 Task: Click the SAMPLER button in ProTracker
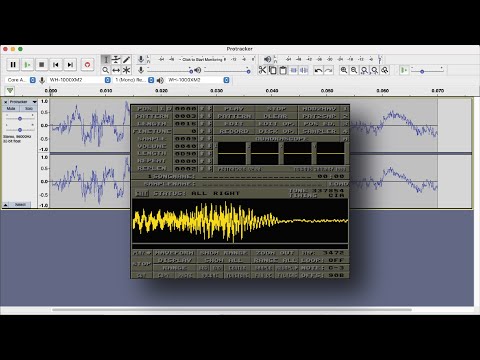[319, 131]
